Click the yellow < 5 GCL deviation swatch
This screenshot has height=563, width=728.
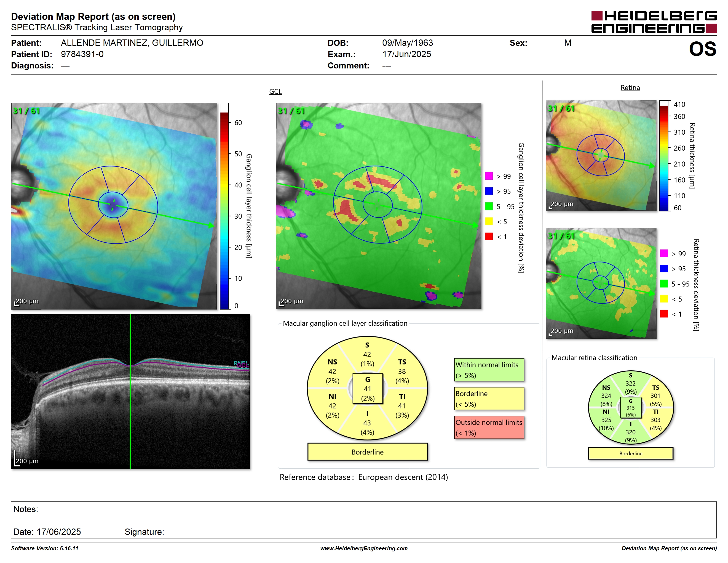[x=489, y=221]
